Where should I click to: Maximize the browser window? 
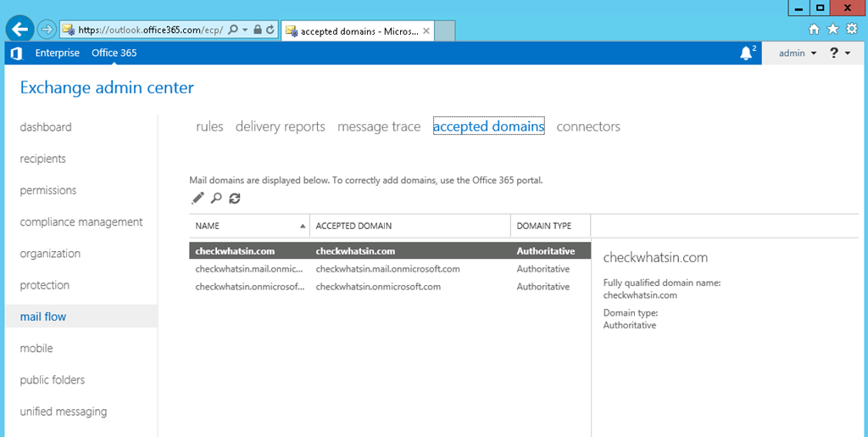click(820, 8)
